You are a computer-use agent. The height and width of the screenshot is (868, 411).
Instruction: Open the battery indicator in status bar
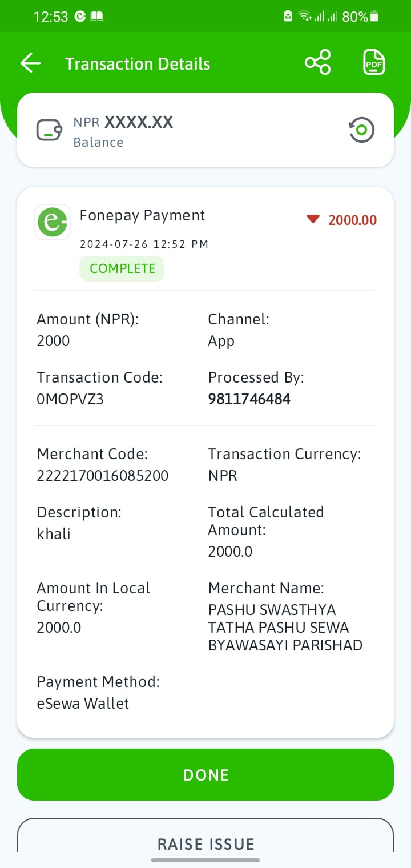tap(374, 17)
